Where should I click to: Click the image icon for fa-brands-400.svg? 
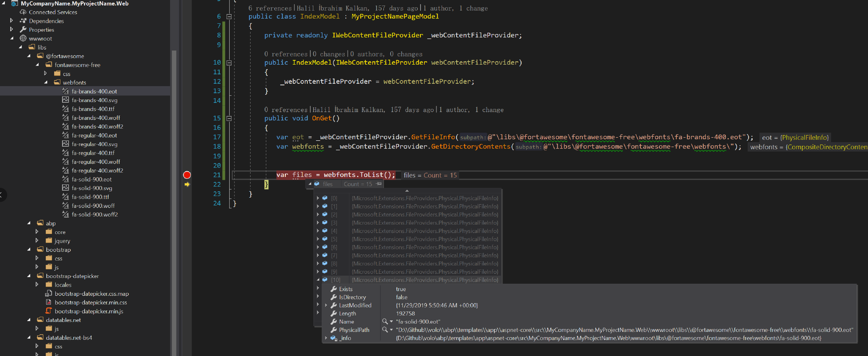click(65, 100)
